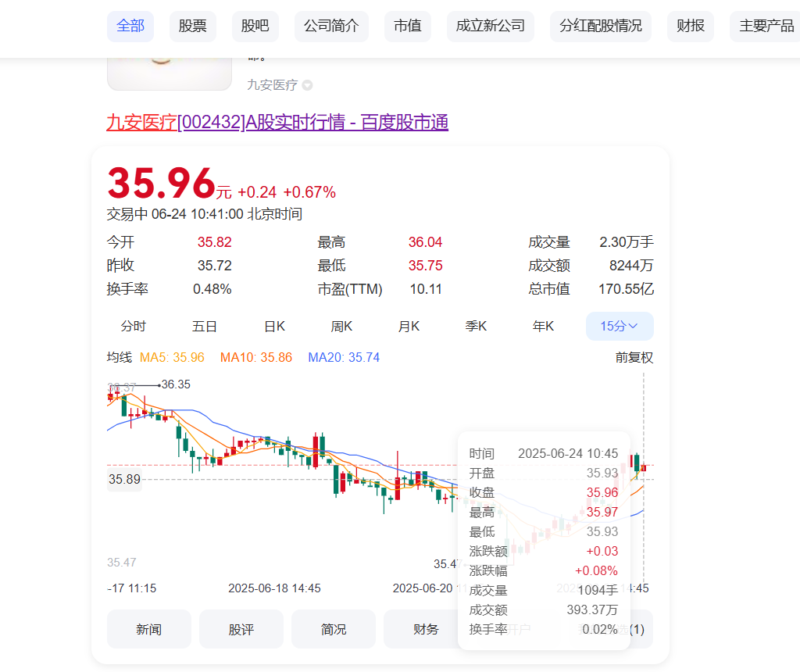This screenshot has height=672, width=800.
Task: Switch the chart to 分时 view
Action: 133,326
